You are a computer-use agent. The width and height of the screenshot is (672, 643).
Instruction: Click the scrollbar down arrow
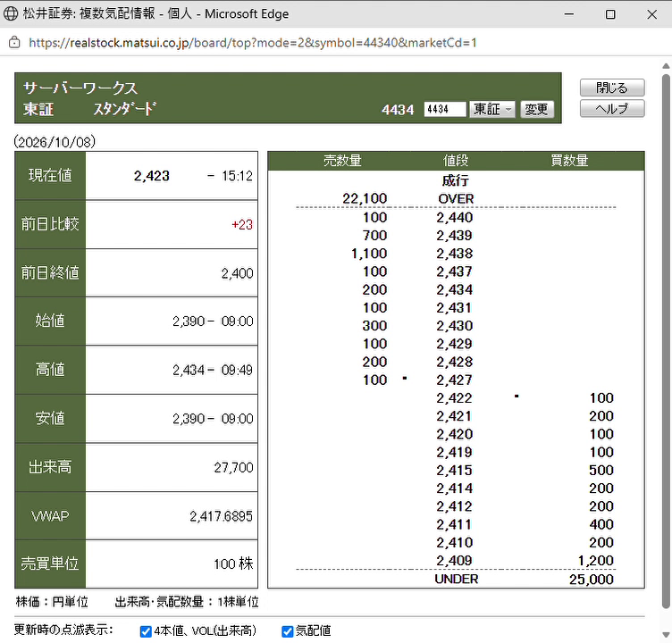coord(666,635)
